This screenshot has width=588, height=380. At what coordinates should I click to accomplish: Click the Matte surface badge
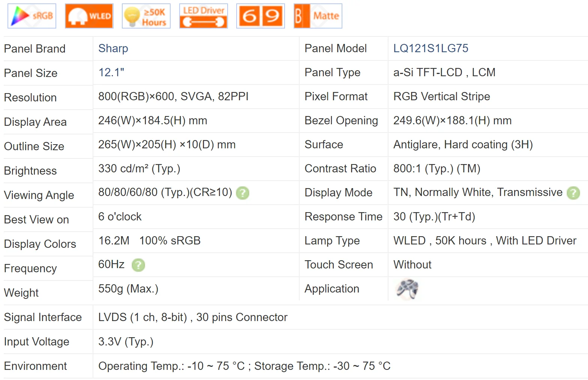click(318, 16)
